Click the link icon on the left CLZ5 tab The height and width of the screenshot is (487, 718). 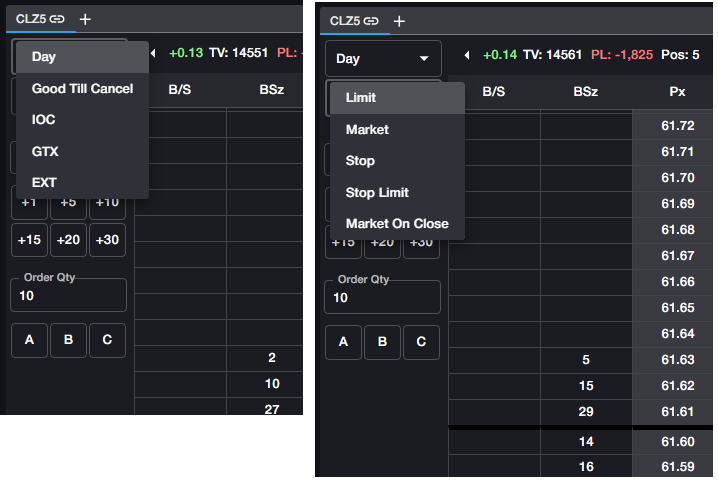[x=58, y=19]
